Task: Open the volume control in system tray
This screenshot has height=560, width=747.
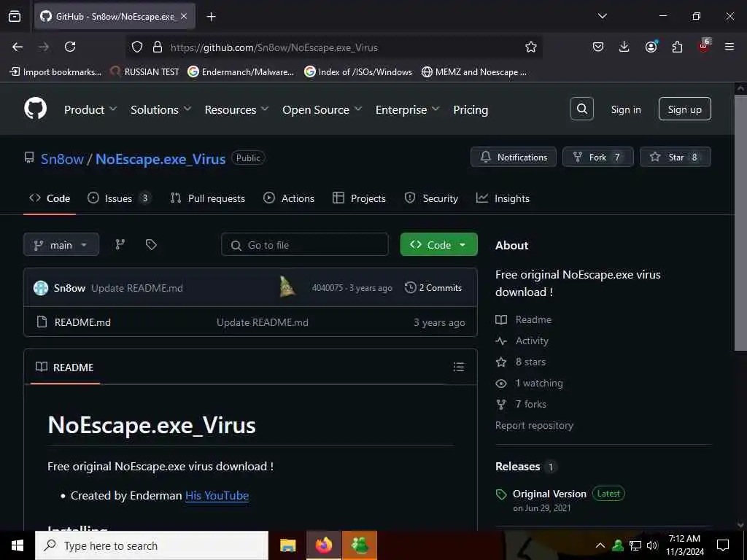Action: (652, 545)
